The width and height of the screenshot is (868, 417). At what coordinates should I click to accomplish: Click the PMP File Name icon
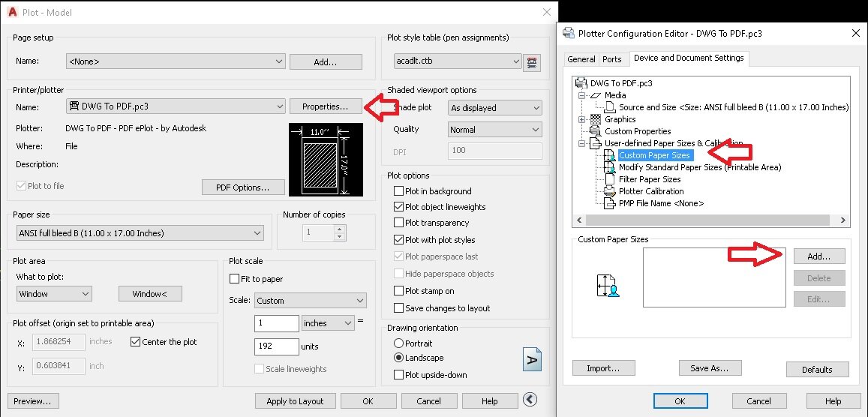[609, 203]
